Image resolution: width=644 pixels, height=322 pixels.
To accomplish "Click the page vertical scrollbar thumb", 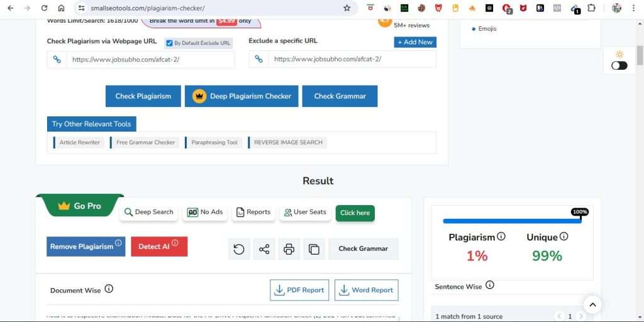I will (640, 55).
